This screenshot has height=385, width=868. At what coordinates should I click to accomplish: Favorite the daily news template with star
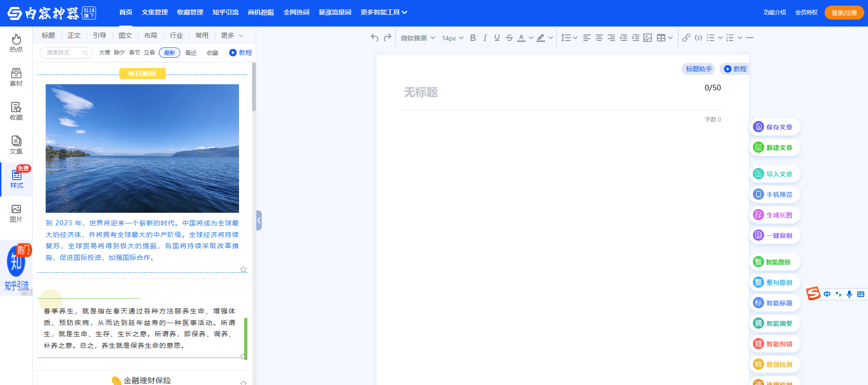click(243, 270)
